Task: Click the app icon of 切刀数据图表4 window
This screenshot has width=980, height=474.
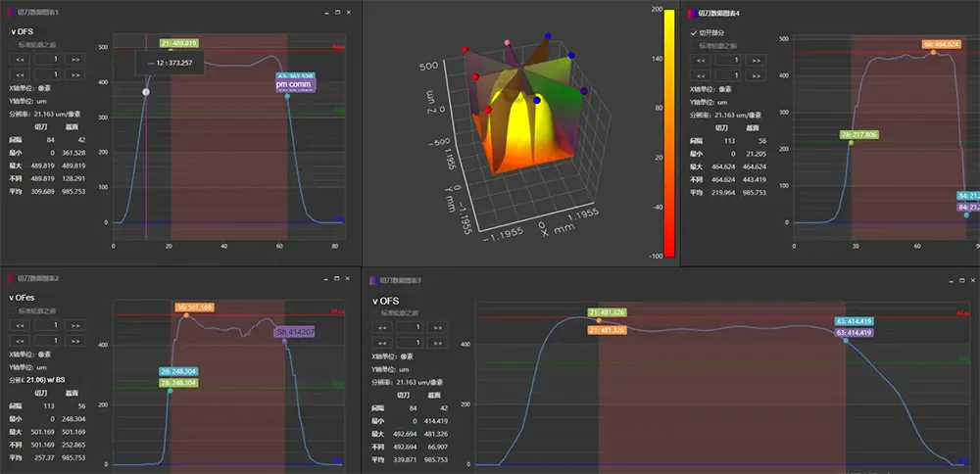Action: coord(691,13)
